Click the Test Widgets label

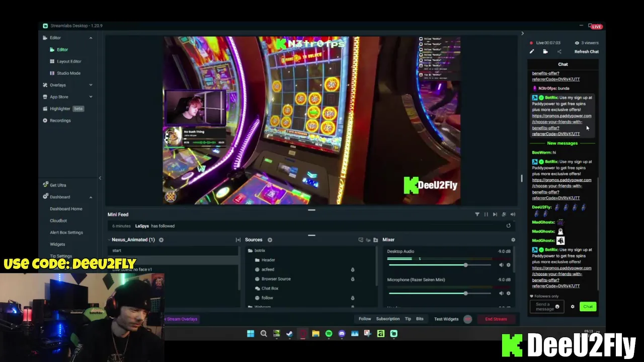(446, 319)
